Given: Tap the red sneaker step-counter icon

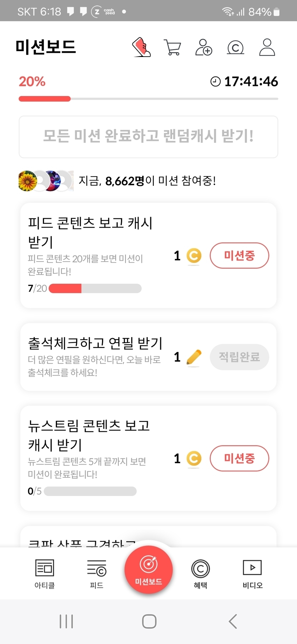Looking at the screenshot, I should point(142,47).
